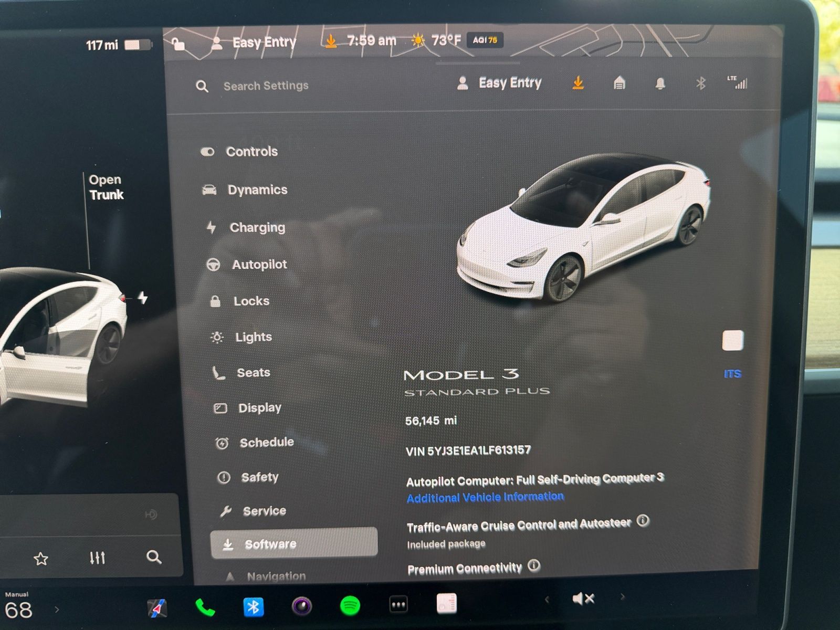Raise volume with the right arrow

623,597
